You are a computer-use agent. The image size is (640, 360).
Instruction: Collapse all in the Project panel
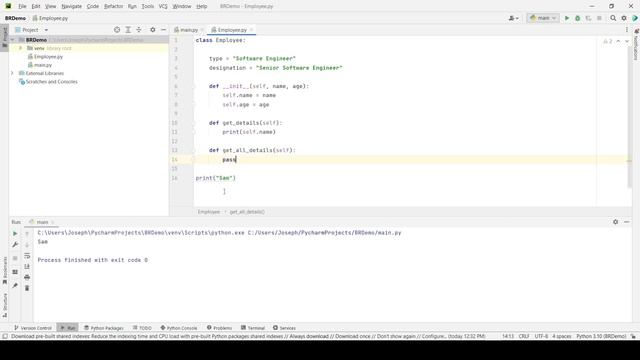click(x=139, y=30)
